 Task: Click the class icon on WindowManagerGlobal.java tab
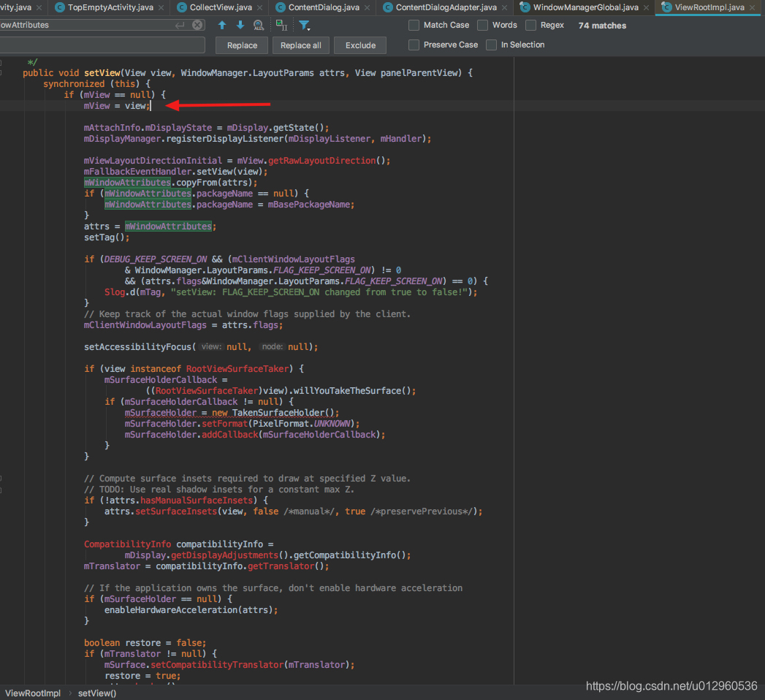525,7
